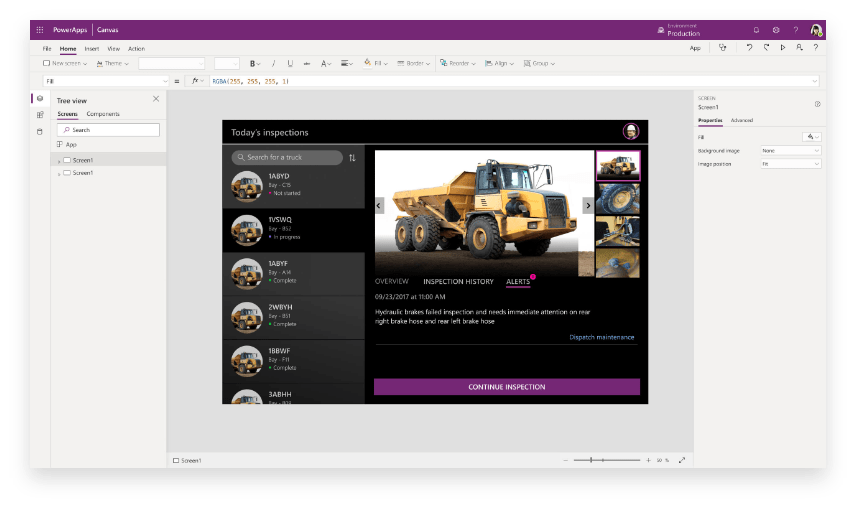Open the File menu
856x508 pixels.
click(47, 49)
